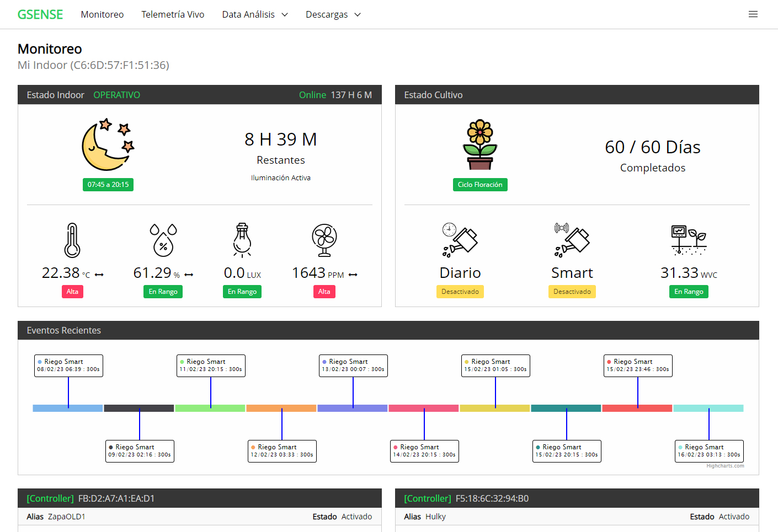Open the Monitoreo navigation item
The width and height of the screenshot is (778, 532).
pos(102,14)
